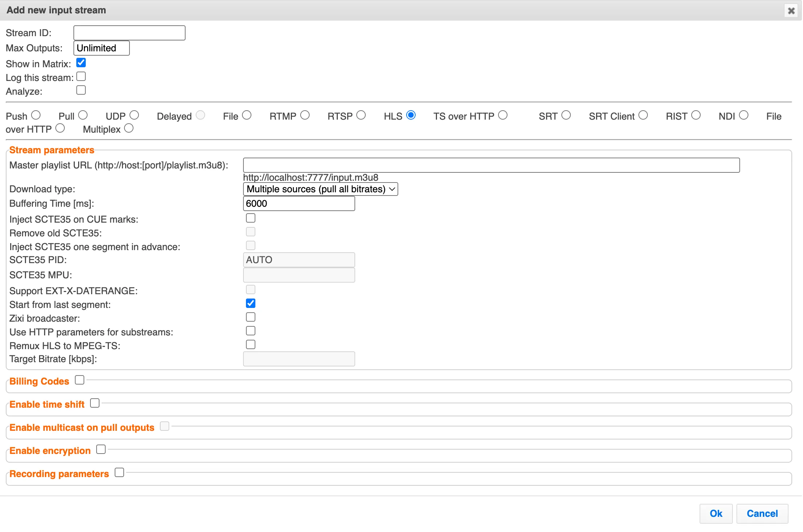
Task: Click the Stream ID input field
Action: pos(129,33)
